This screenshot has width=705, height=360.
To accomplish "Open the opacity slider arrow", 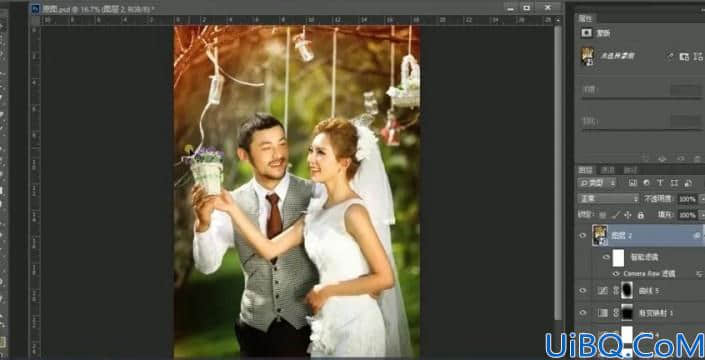I will tap(701, 199).
